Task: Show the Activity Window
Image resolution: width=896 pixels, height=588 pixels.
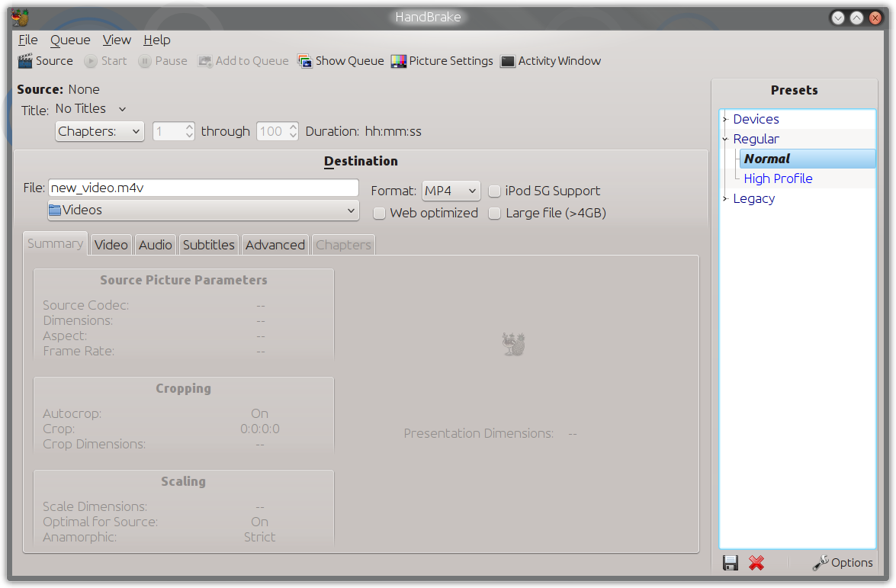Action: [551, 61]
